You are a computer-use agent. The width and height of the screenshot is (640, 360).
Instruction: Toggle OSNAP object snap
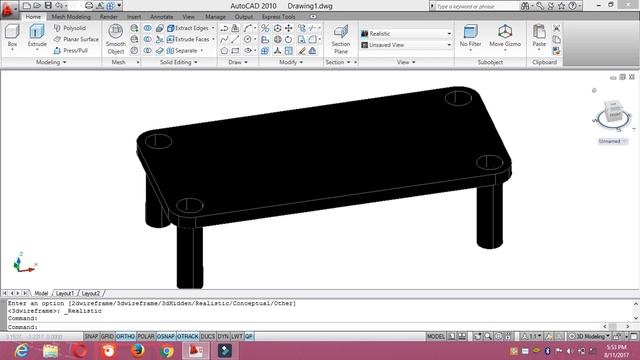[x=166, y=336]
